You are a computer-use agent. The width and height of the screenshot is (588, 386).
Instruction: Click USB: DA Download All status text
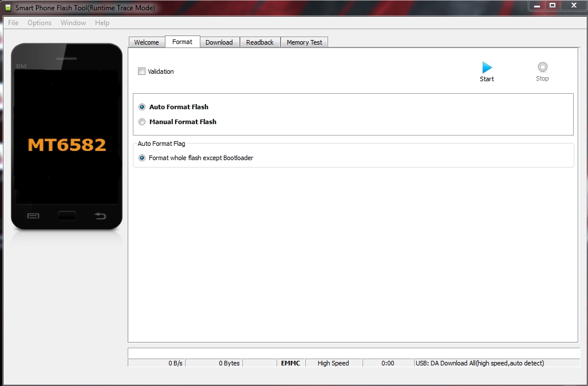point(480,363)
